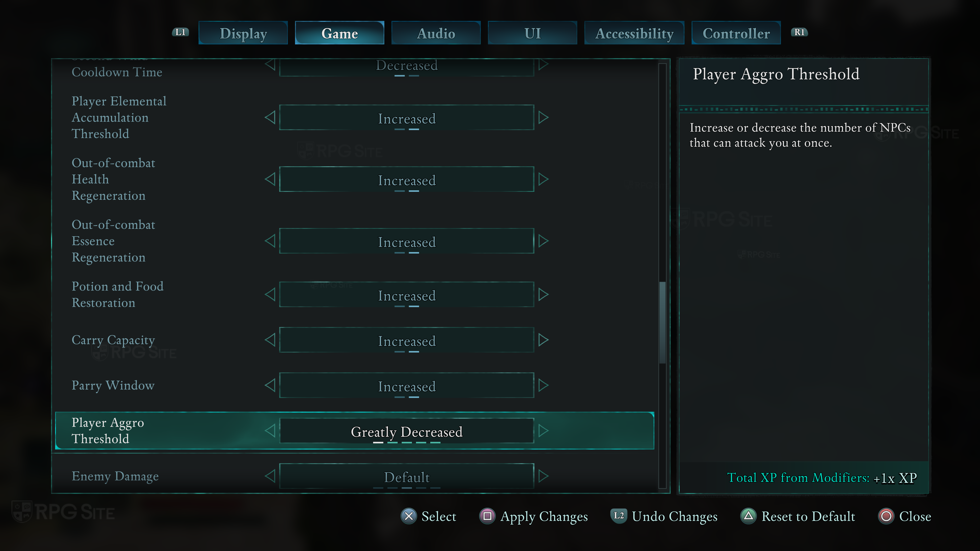Click the settings list scrollbar thumb

[662, 322]
